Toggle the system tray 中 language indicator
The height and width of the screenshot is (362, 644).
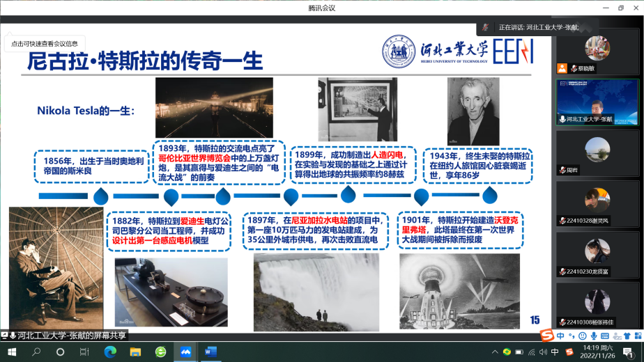(555, 352)
